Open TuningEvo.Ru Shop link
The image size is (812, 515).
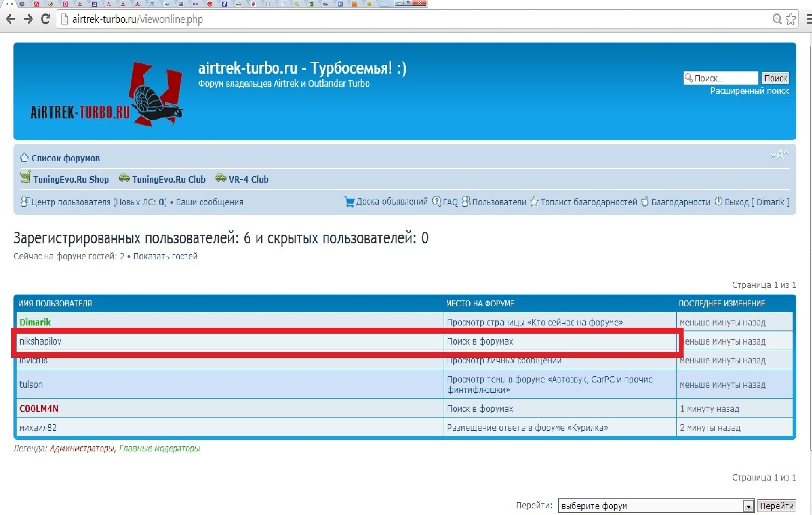71,179
